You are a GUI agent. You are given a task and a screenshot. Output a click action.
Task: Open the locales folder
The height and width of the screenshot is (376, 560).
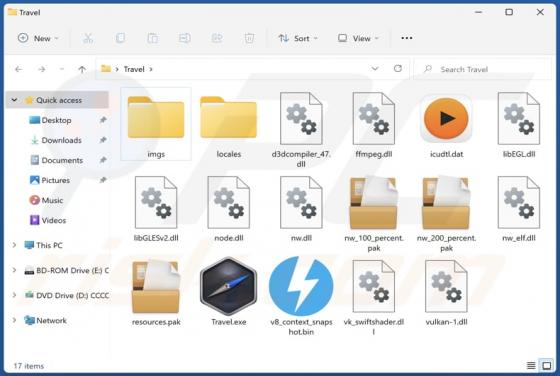point(229,117)
